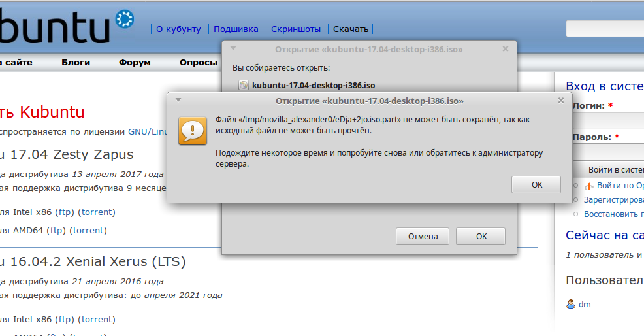The image size is (644, 336).
Task: Download 17.04 Intel x86 via ftp
Action: 65,212
